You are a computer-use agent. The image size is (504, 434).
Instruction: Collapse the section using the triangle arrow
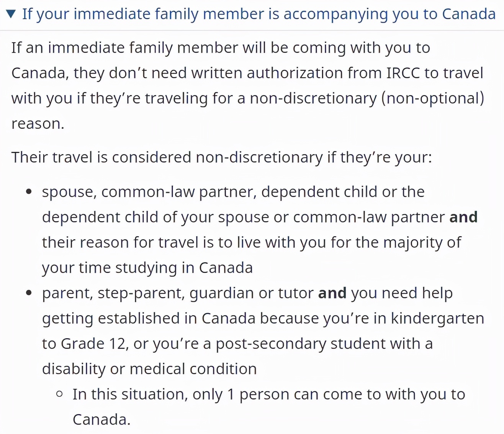[x=11, y=15]
